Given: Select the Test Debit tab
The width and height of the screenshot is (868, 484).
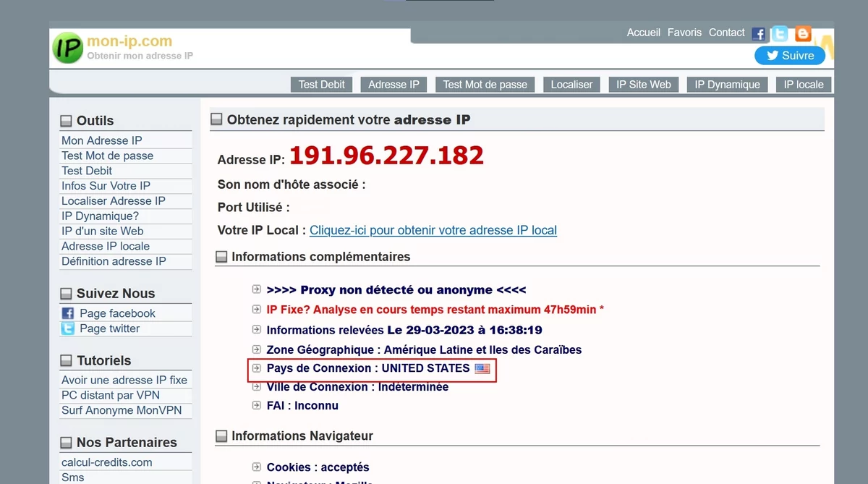Looking at the screenshot, I should click(322, 85).
